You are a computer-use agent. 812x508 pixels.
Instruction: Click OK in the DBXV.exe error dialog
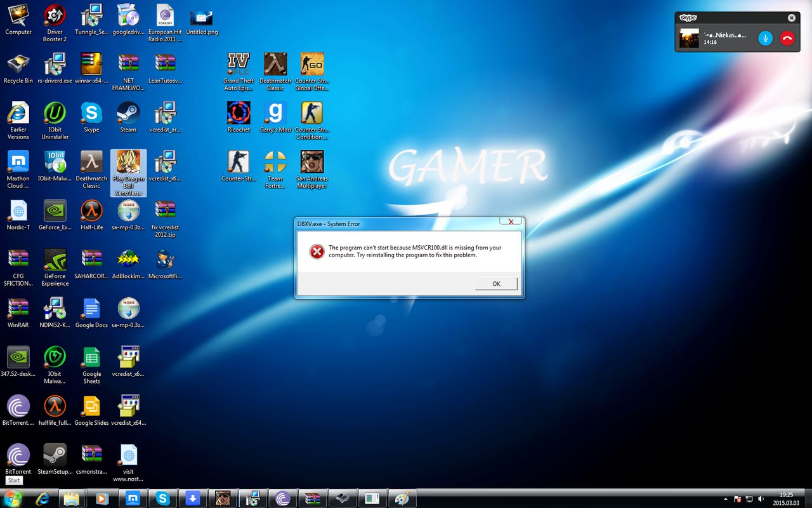click(496, 284)
